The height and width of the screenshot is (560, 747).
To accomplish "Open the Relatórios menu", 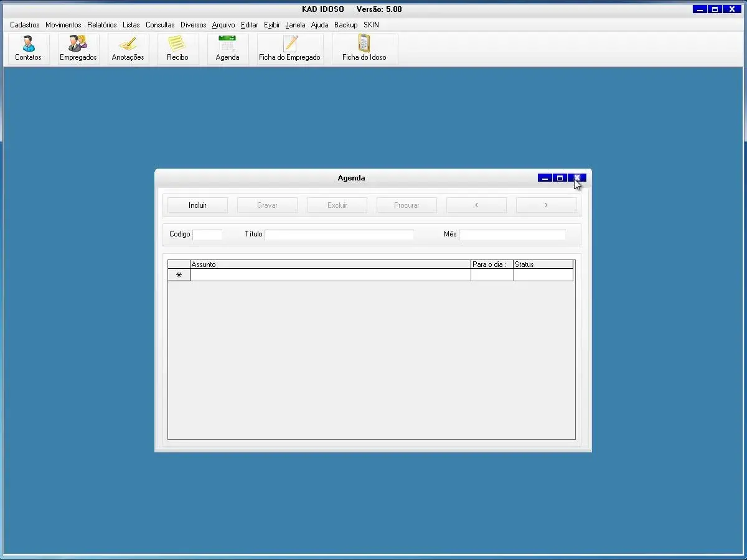I will pyautogui.click(x=101, y=25).
